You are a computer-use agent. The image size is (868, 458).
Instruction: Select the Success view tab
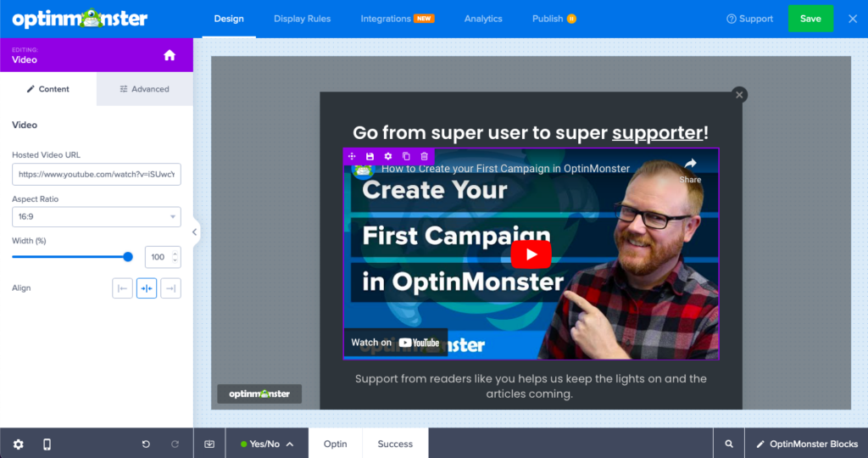tap(395, 444)
